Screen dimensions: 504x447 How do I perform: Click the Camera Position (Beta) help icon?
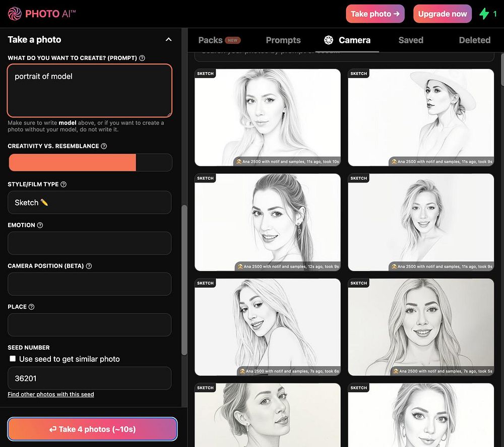tap(89, 266)
